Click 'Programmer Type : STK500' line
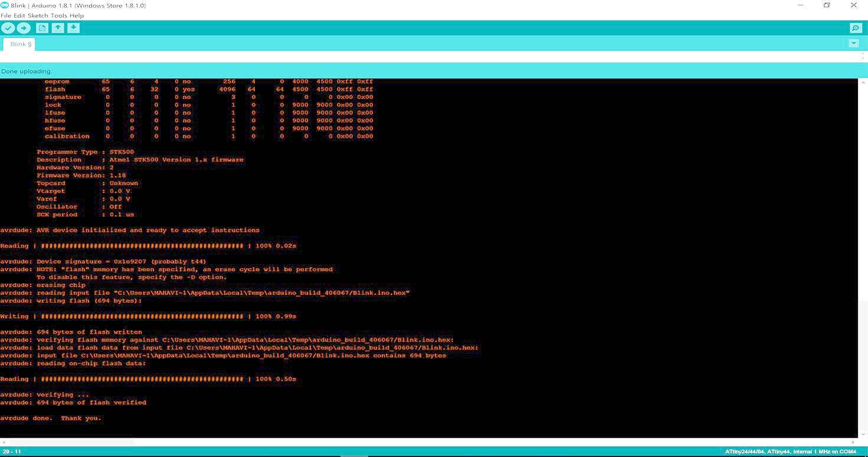 point(86,152)
